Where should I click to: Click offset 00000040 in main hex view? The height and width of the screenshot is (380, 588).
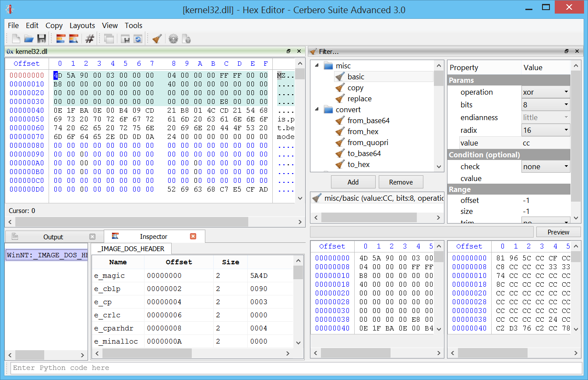[x=27, y=110]
